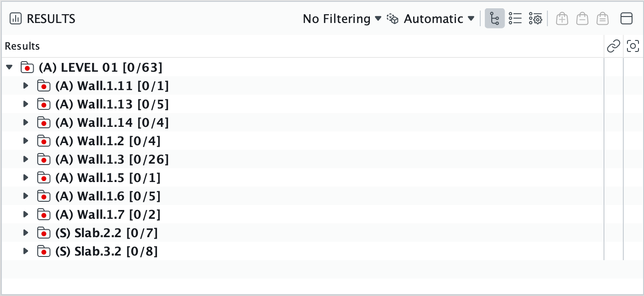Select the hierarchy tree view icon

pos(494,19)
